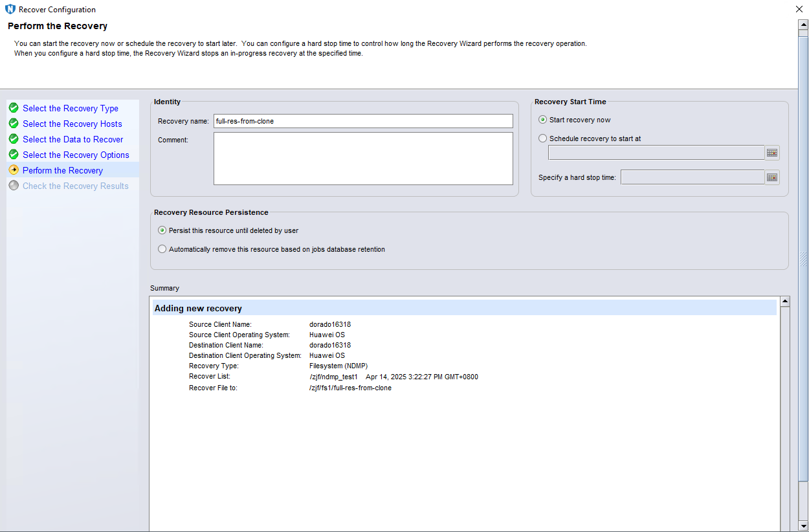This screenshot has width=809, height=532.
Task: Click inside the Comment text area
Action: [363, 159]
